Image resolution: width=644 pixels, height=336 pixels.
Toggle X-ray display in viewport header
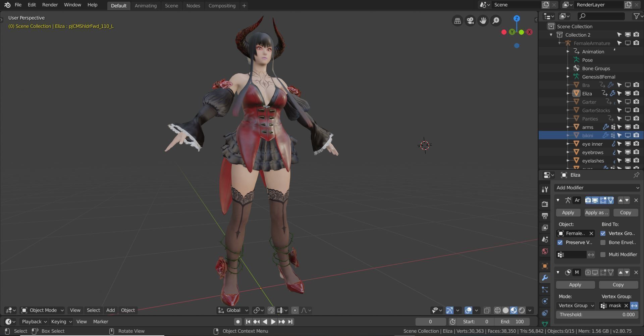pos(487,310)
